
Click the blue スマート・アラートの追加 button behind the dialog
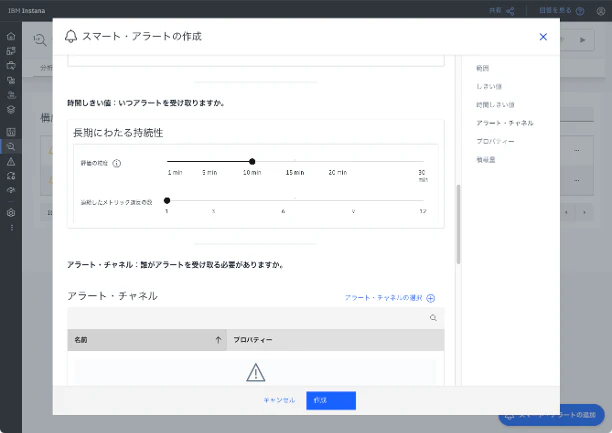tap(552, 415)
